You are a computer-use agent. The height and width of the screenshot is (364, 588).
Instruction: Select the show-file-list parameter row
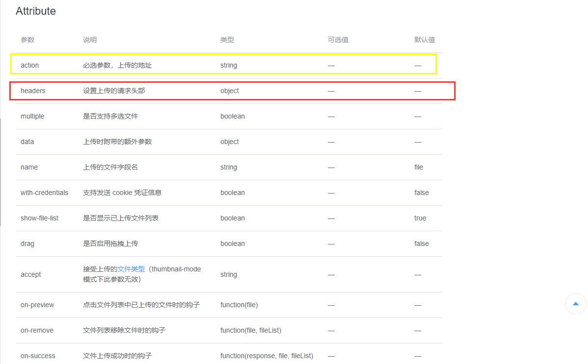coord(40,218)
